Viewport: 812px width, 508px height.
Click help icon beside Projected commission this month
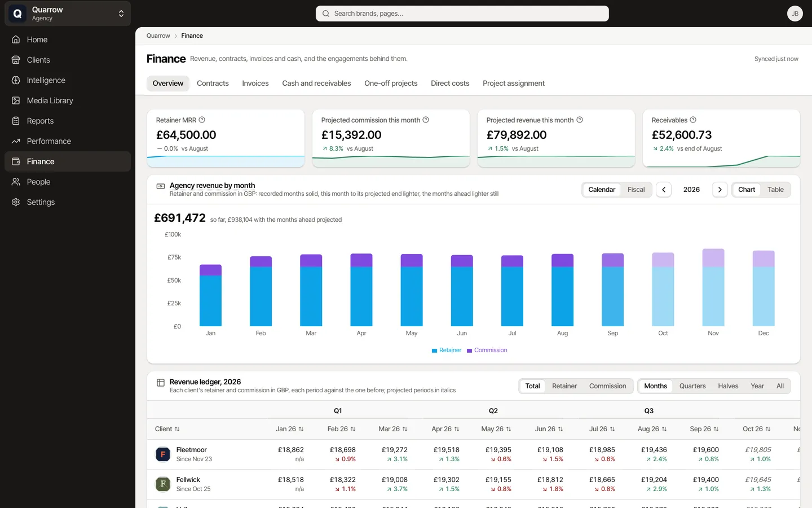tap(426, 120)
